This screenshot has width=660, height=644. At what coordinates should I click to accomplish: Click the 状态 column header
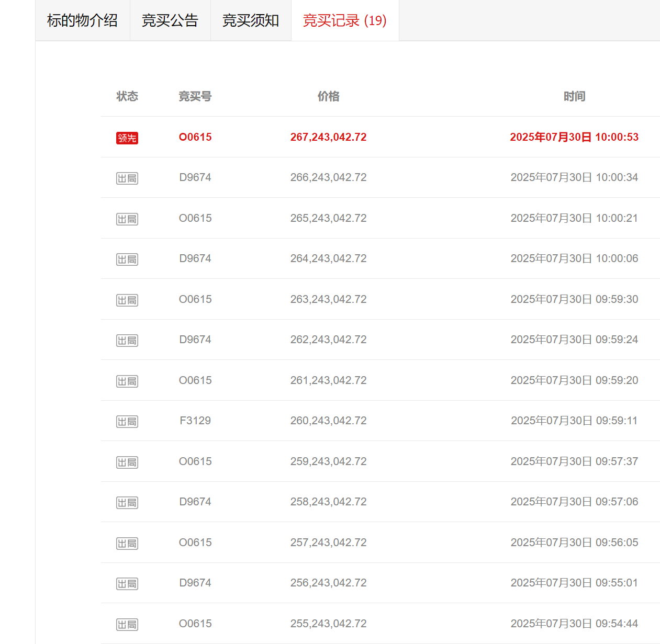127,96
